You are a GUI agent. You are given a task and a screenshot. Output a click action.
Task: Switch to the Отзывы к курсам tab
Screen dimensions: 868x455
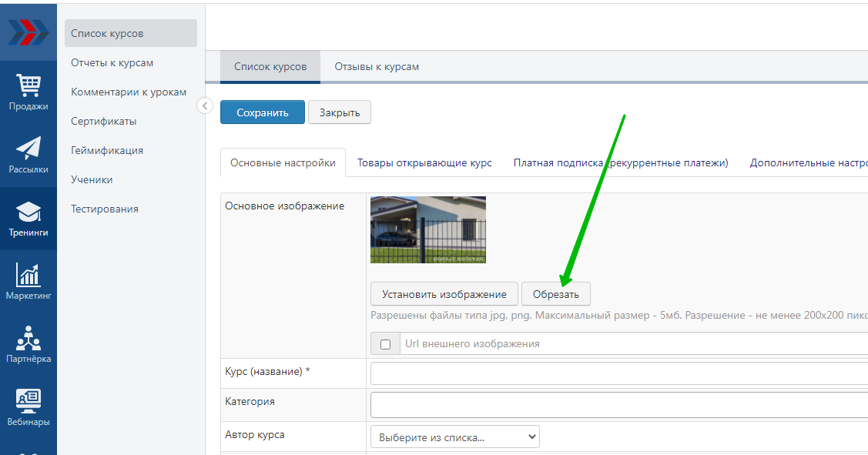tap(377, 67)
